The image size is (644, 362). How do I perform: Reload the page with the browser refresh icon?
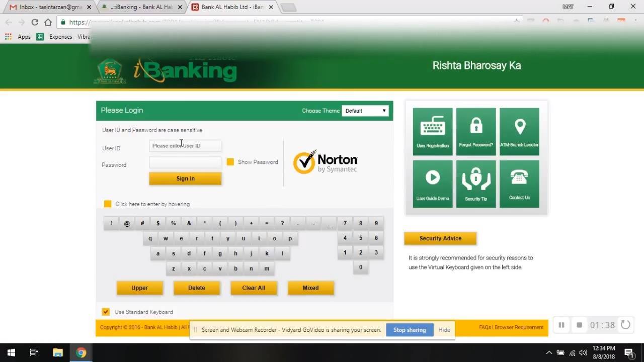35,22
